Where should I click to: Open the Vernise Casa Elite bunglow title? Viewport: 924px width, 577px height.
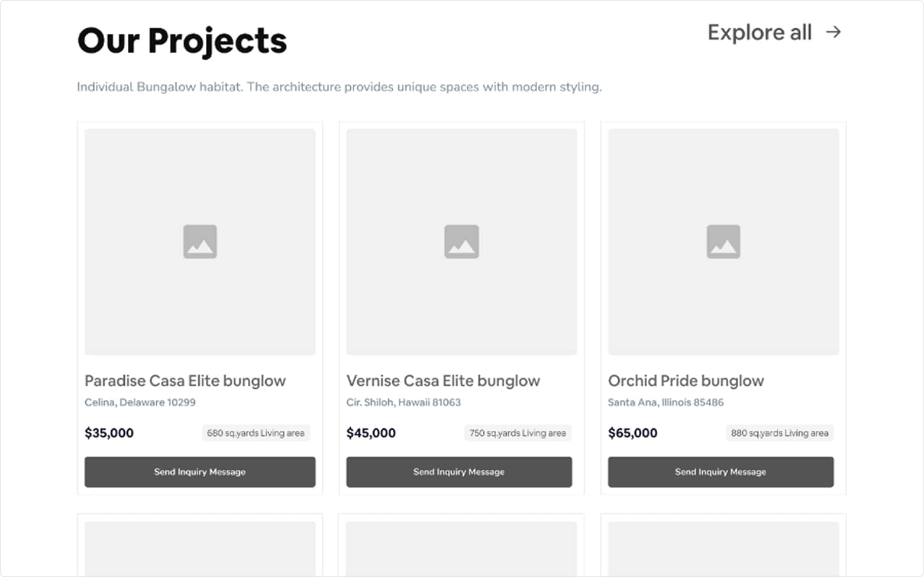(x=443, y=381)
